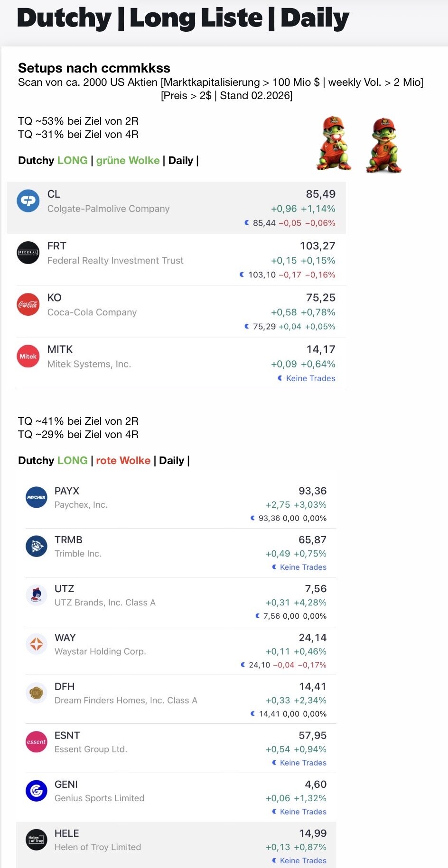Click the right dragon mascot image
The height and width of the screenshot is (868, 448).
(383, 145)
